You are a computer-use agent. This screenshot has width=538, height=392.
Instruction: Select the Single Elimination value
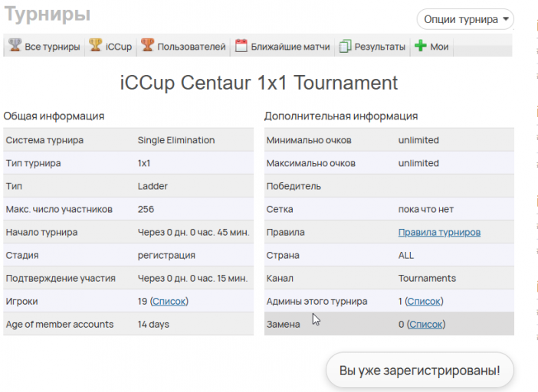[176, 140]
